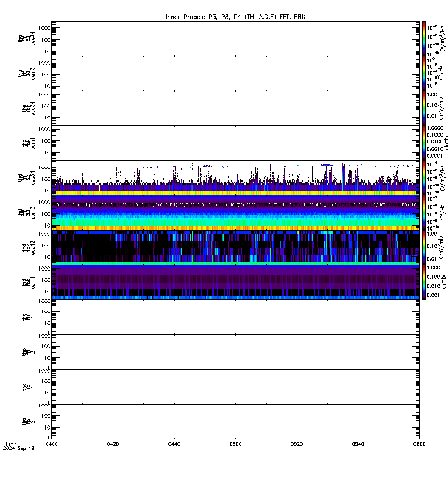Select the tha fbk edc34 panel label

[x=29, y=109]
